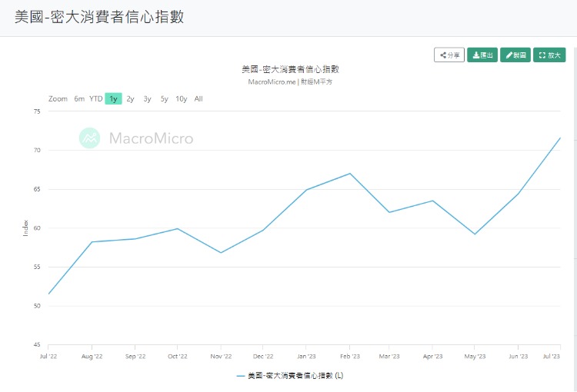Image resolution: width=577 pixels, height=392 pixels.
Task: Switch zoom range to 3y
Action: coord(147,98)
